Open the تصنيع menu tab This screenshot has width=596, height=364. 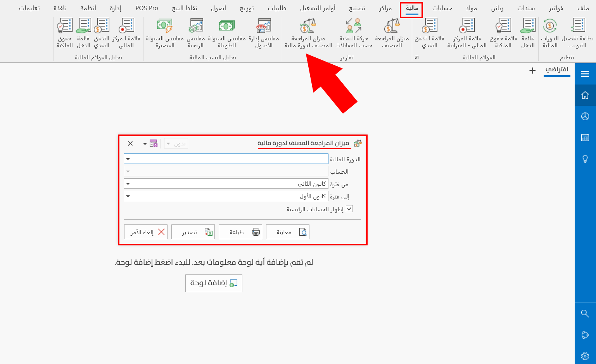click(x=357, y=8)
